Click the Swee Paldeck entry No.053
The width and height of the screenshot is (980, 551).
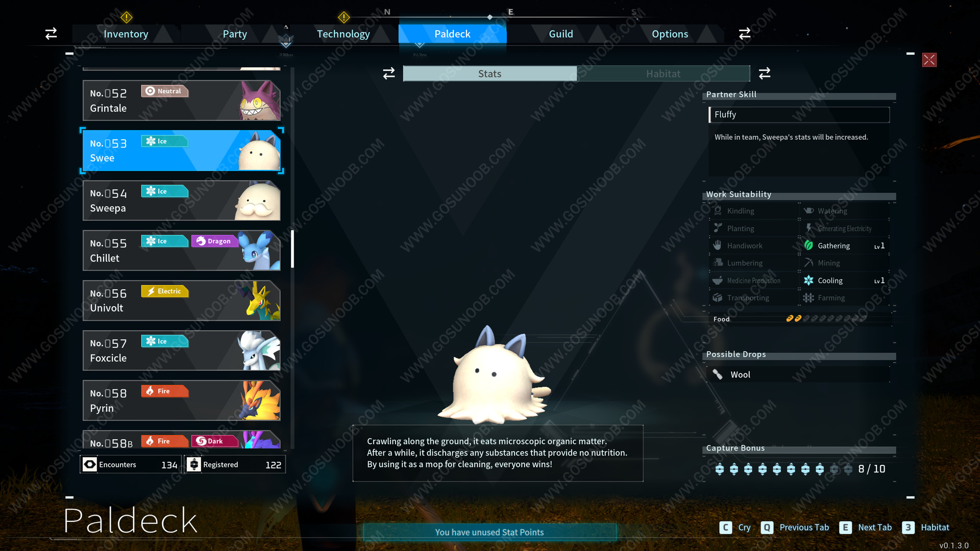[182, 149]
